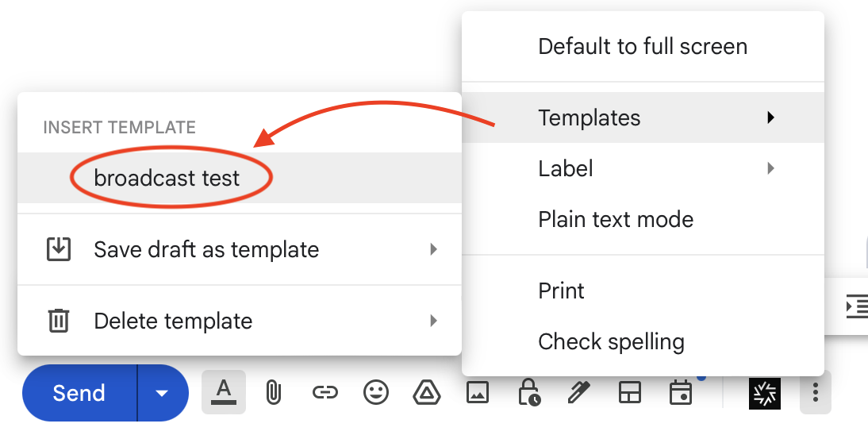The width and height of the screenshot is (868, 435).
Task: Insert a link with the chain icon
Action: pyautogui.click(x=325, y=392)
